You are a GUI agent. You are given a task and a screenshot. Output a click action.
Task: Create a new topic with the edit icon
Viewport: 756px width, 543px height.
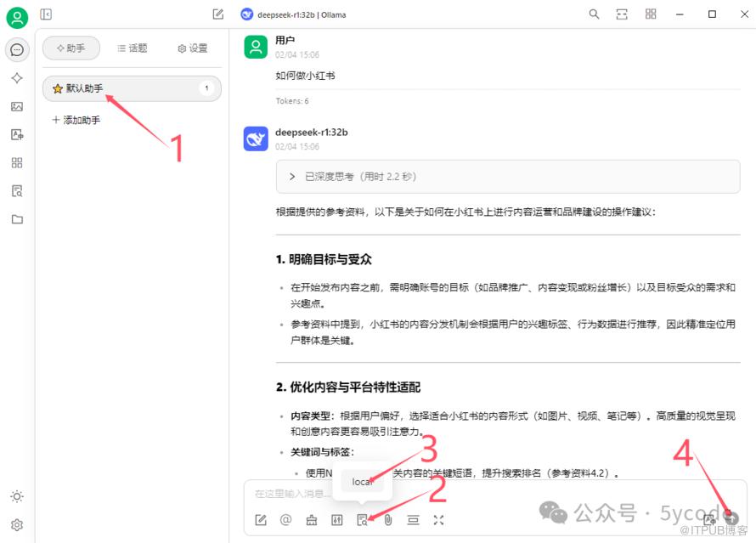218,14
